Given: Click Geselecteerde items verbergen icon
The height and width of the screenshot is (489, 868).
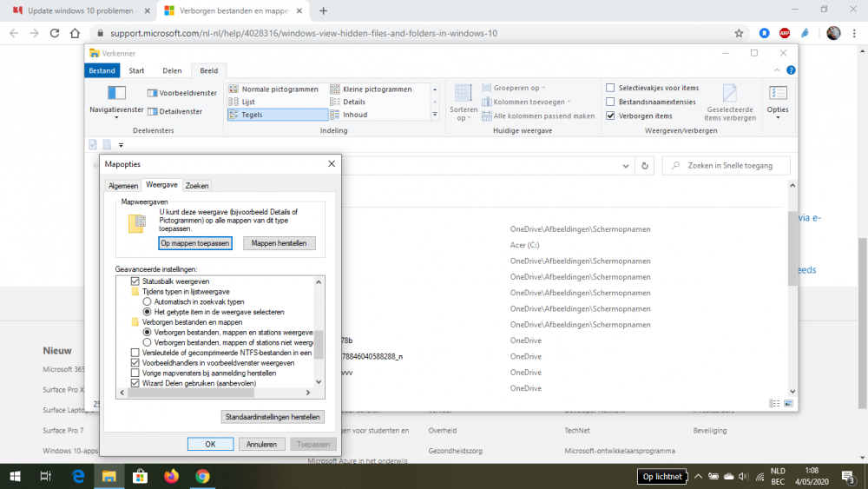Looking at the screenshot, I should 731,94.
